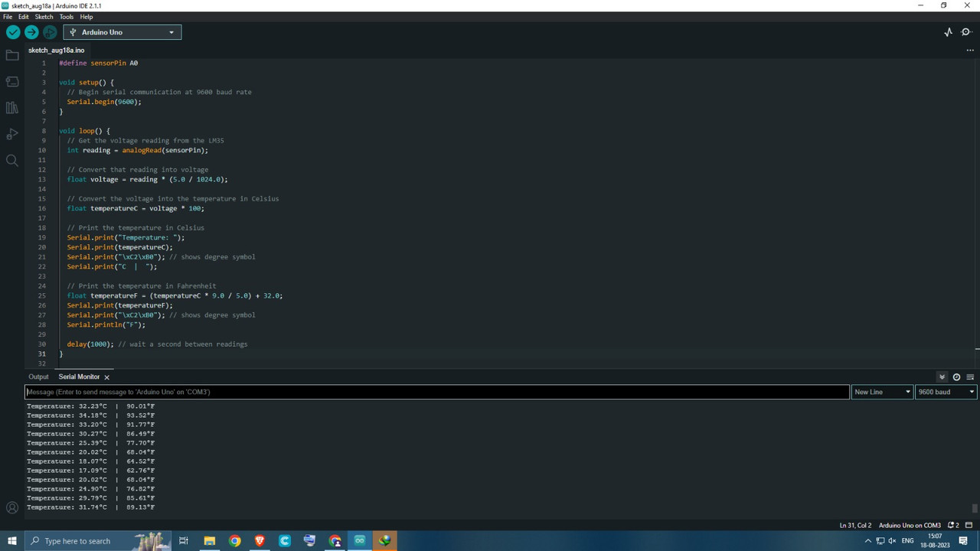Viewport: 980px width, 551px height.
Task: Open File Explorer from the taskbar
Action: pos(209,540)
